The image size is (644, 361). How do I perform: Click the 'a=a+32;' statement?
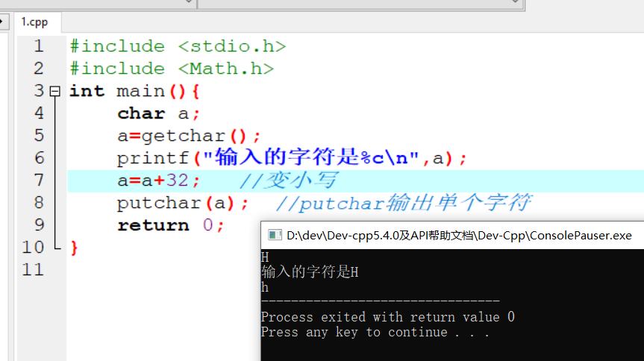point(158,180)
